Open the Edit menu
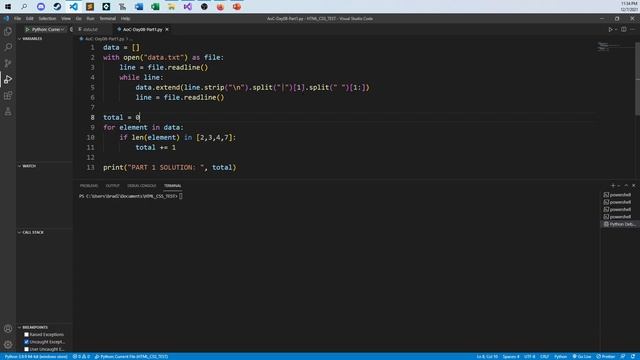The height and width of the screenshot is (360, 640). 29,18
